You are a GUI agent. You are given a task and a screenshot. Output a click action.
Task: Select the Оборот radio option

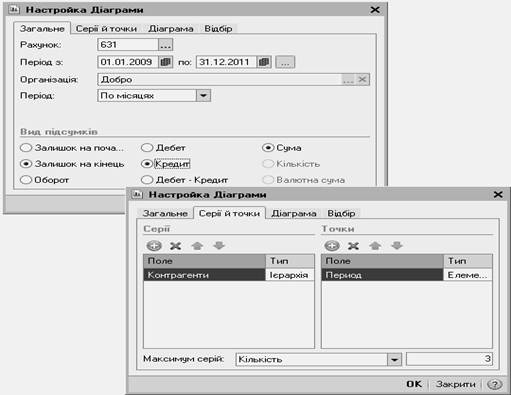click(x=45, y=180)
